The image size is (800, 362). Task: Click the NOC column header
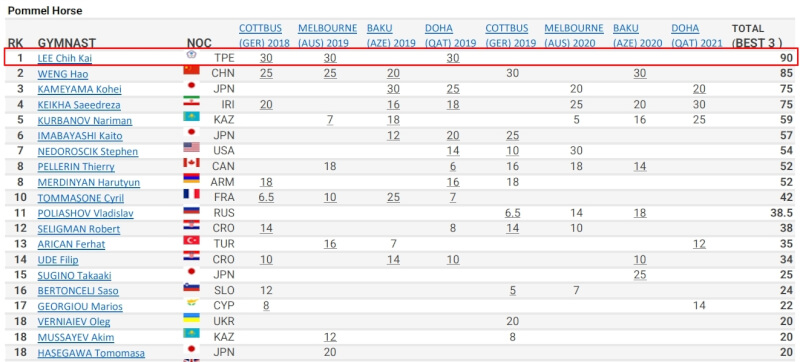199,43
